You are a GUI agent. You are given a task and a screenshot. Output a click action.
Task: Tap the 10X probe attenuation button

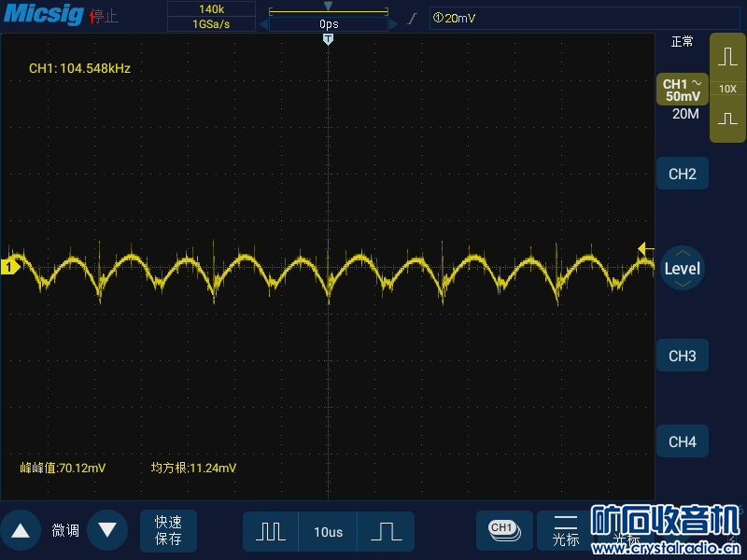click(727, 89)
